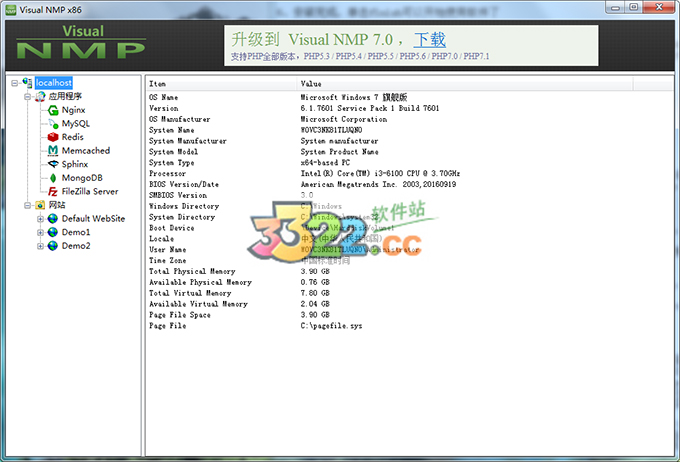Click the Demo2 globe icon
The height and width of the screenshot is (462, 680).
tap(53, 246)
